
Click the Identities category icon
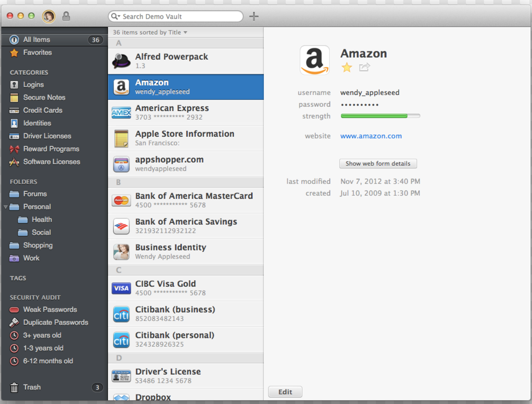coord(14,124)
